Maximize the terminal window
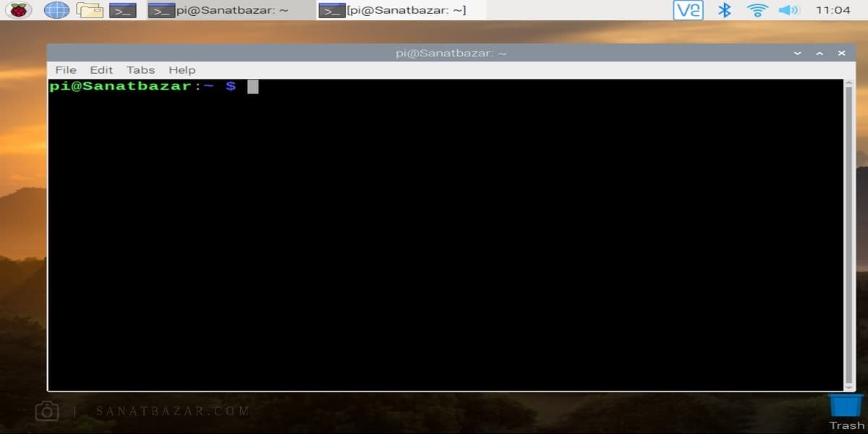868x434 pixels. pos(820,53)
